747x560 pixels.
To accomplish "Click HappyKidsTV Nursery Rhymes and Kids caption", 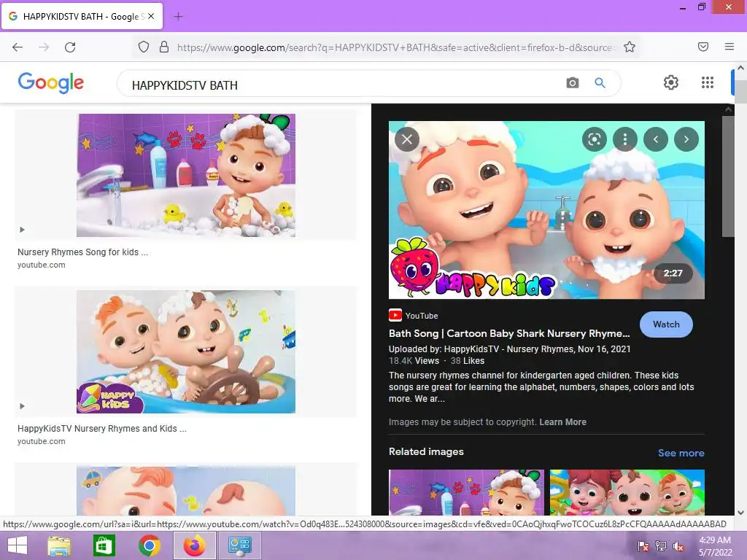I will point(102,429).
